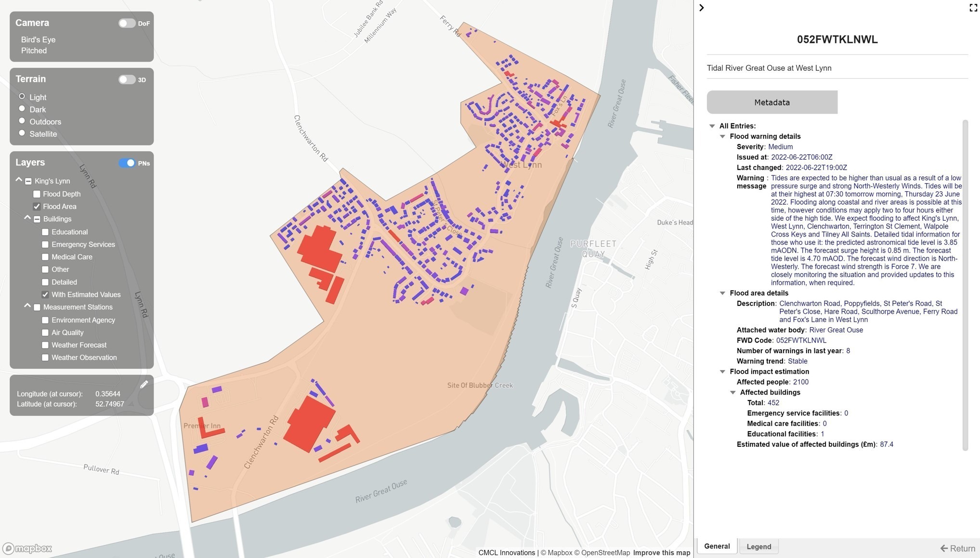
Task: Click the Attached water body value
Action: point(836,330)
